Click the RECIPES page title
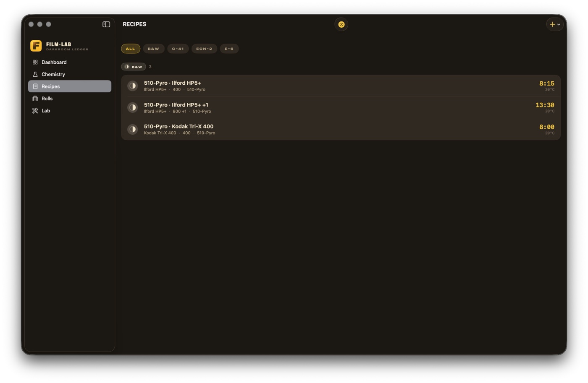Screen dimensions: 588x383 click(x=134, y=24)
